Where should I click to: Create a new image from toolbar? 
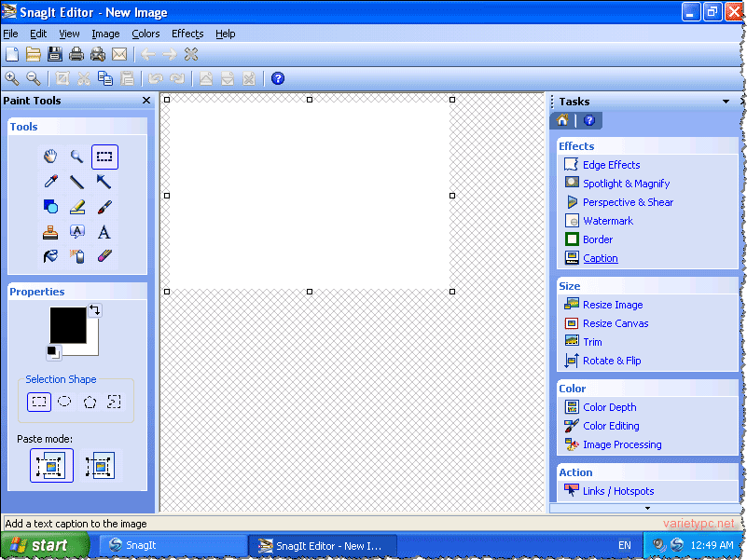[x=12, y=54]
